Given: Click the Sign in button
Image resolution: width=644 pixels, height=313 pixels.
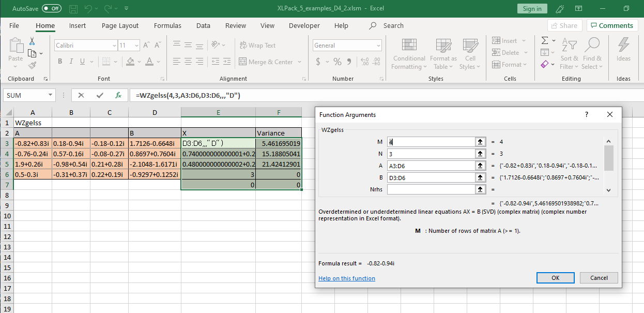Looking at the screenshot, I should (x=532, y=9).
